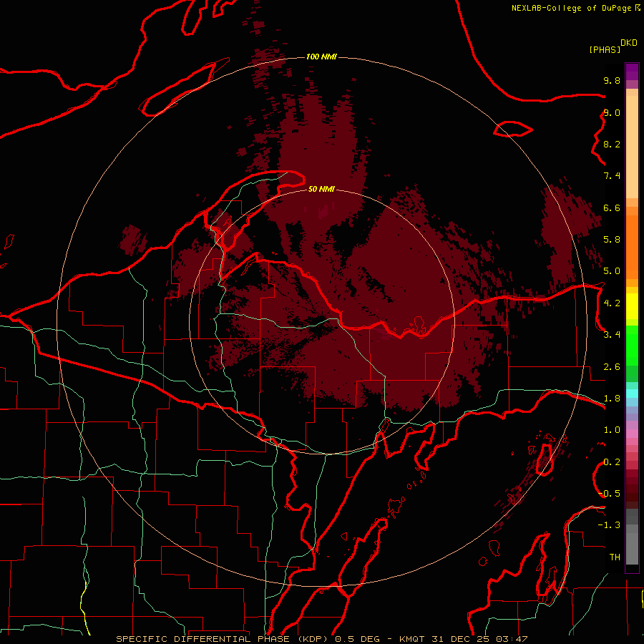Click the NEXLAB-College of DuPage credit text
The width and height of the screenshot is (644, 644).
pos(572,8)
